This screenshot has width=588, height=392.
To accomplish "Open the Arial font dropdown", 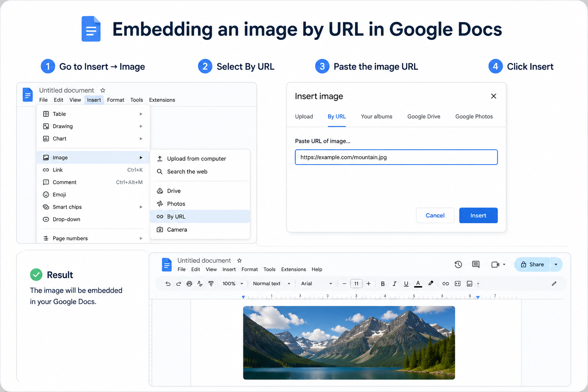I will tap(317, 284).
